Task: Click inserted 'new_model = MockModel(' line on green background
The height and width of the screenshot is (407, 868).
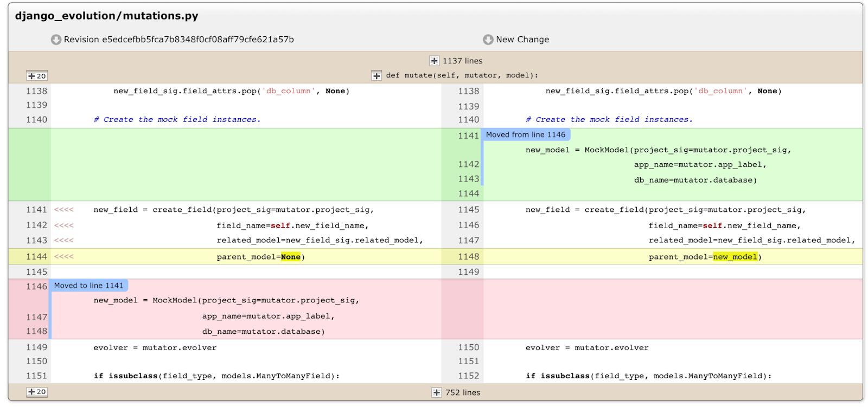Action: point(659,150)
